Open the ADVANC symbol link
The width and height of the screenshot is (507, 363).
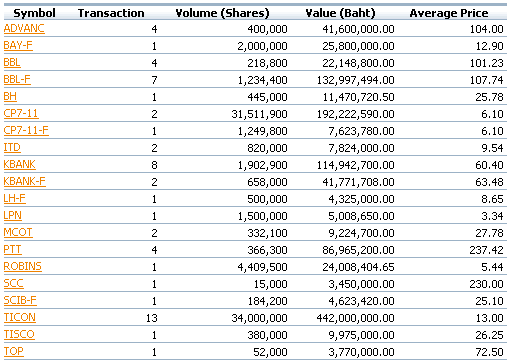tap(24, 29)
